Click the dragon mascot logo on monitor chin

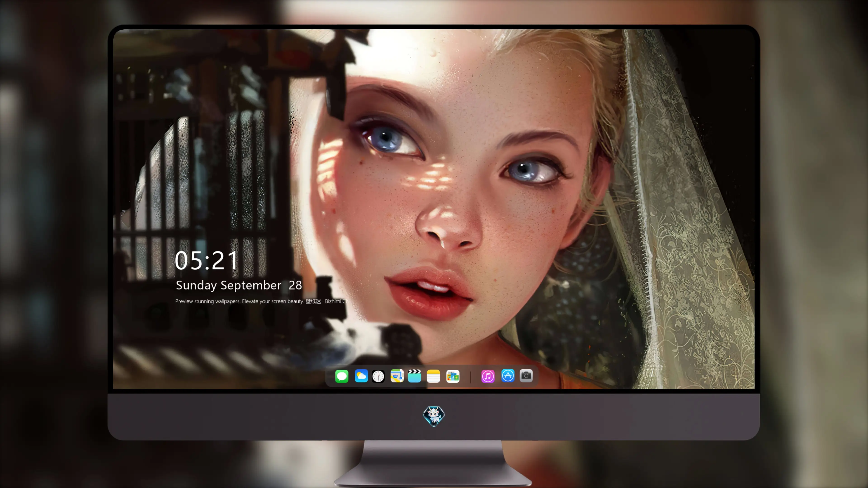[x=434, y=416]
